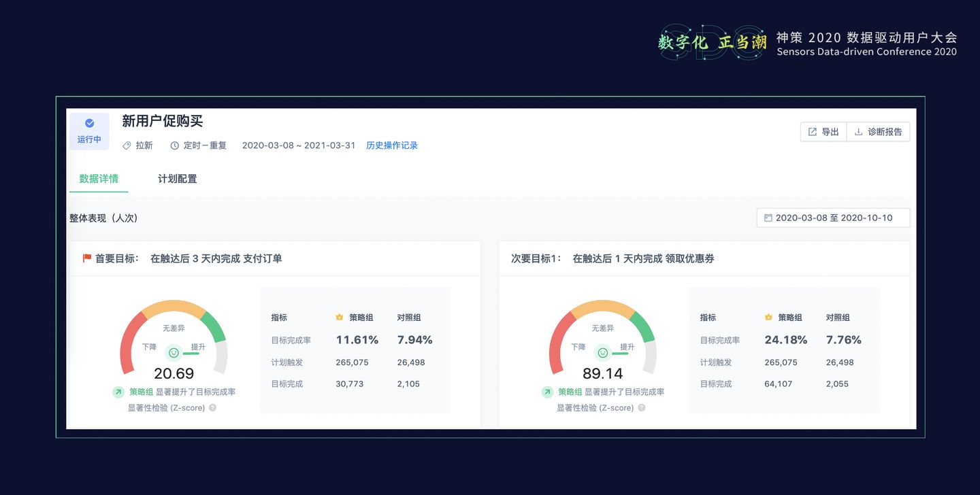The height and width of the screenshot is (495, 980).
Task: Click the 30,773 目标完成 value
Action: [350, 384]
